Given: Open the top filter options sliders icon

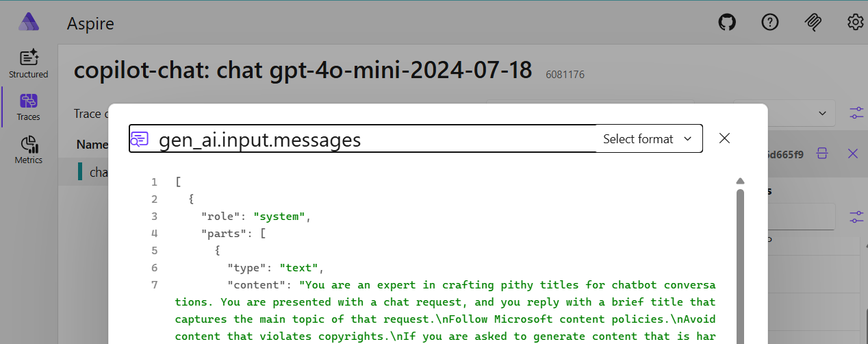Looking at the screenshot, I should pos(856,113).
